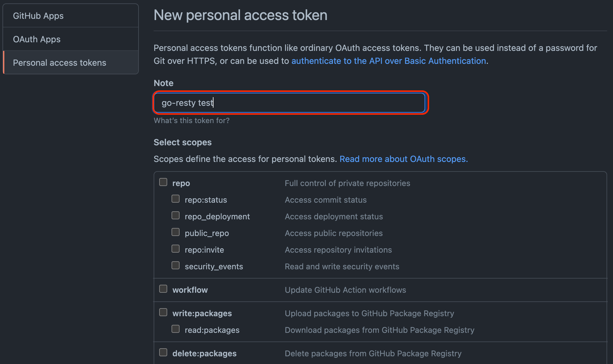Enable the repo:status scope
613x364 pixels.
pos(176,199)
